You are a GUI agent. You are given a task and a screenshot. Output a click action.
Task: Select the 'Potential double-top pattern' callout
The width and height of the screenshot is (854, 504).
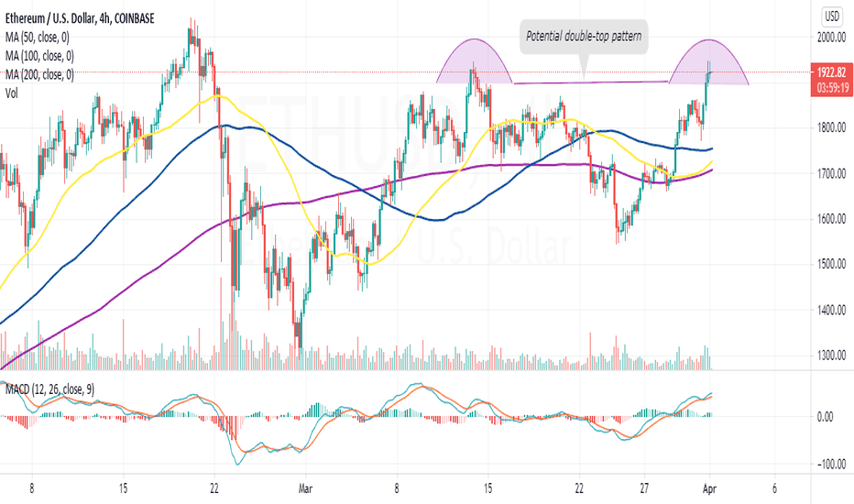(584, 37)
